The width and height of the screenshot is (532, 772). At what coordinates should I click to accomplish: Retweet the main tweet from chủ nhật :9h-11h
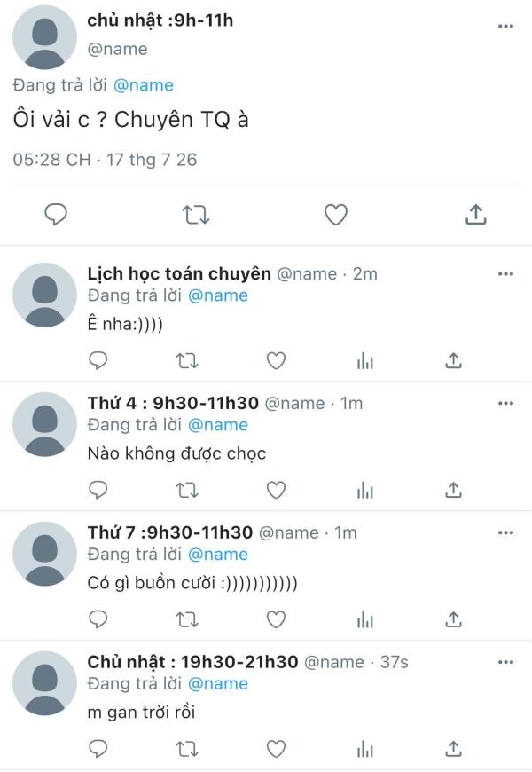(x=196, y=215)
